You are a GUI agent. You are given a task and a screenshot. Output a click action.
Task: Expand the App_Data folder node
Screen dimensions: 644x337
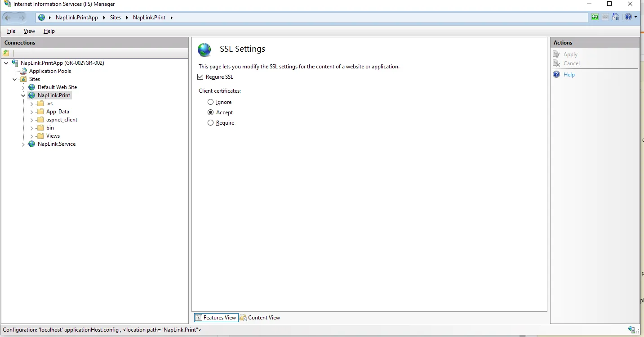click(31, 112)
